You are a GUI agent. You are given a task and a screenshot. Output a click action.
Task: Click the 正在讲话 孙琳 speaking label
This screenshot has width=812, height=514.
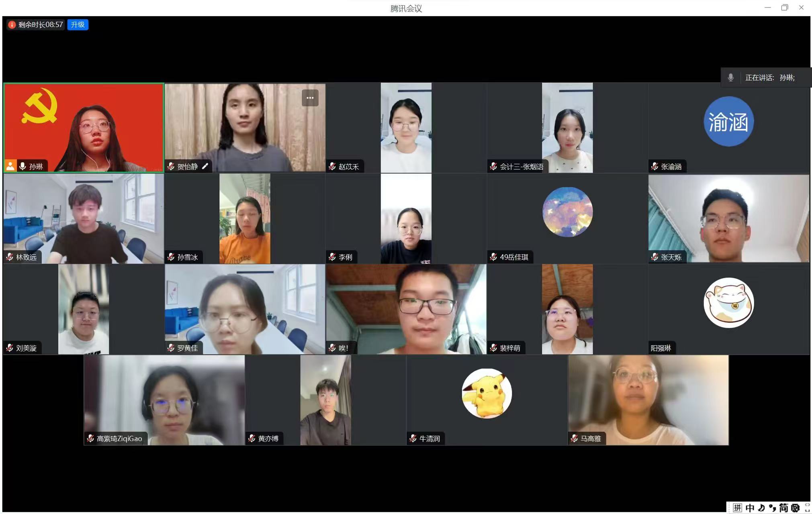(769, 78)
